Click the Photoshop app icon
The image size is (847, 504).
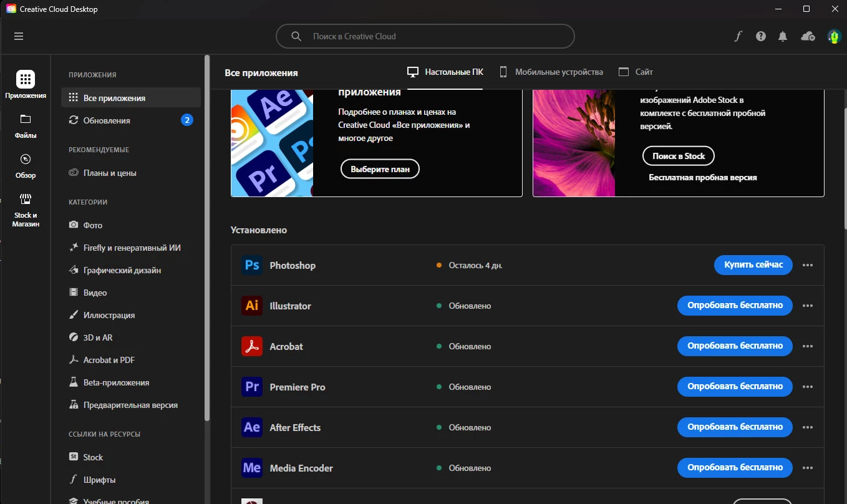coord(252,265)
